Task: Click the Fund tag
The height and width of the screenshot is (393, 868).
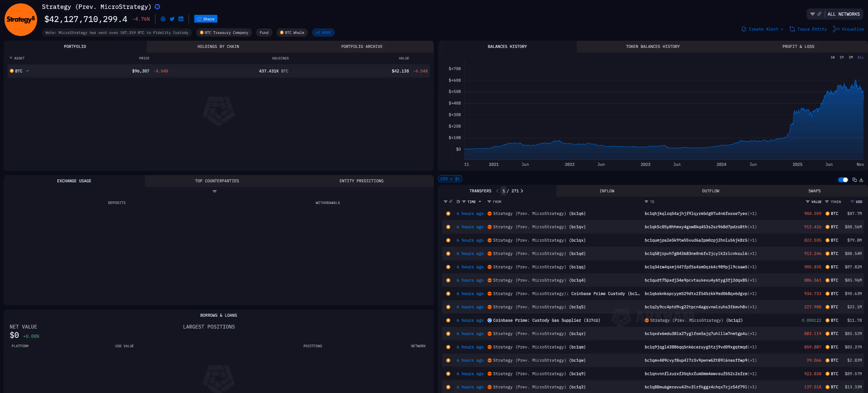Action: pyautogui.click(x=264, y=33)
